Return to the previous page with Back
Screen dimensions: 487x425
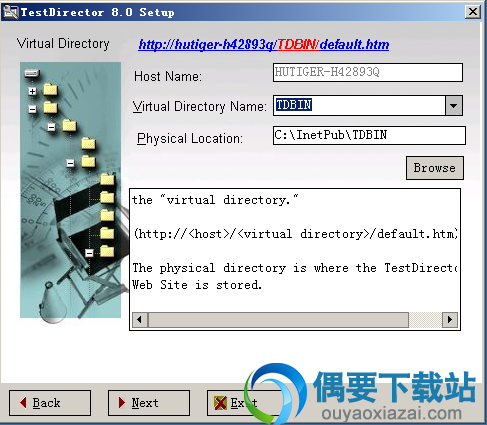tap(50, 403)
